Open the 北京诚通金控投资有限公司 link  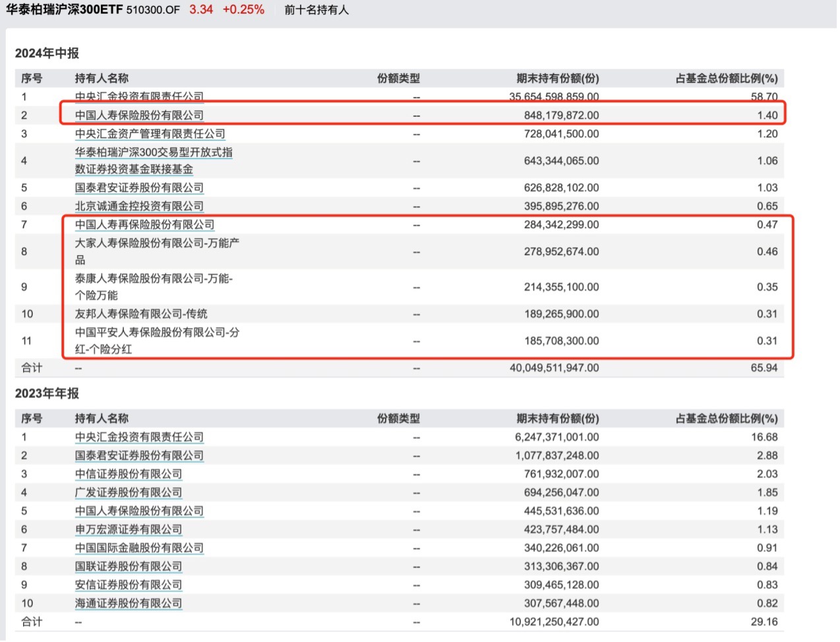[139, 206]
